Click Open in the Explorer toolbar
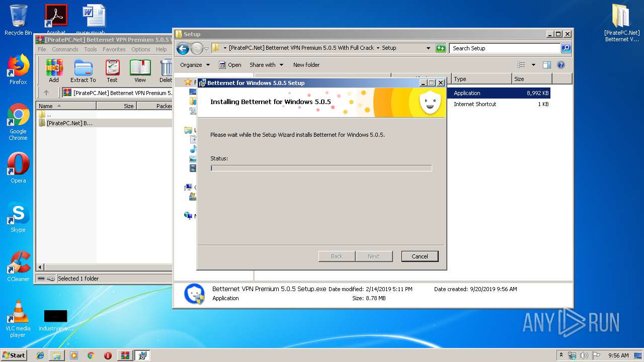644x362 pixels. (x=230, y=65)
